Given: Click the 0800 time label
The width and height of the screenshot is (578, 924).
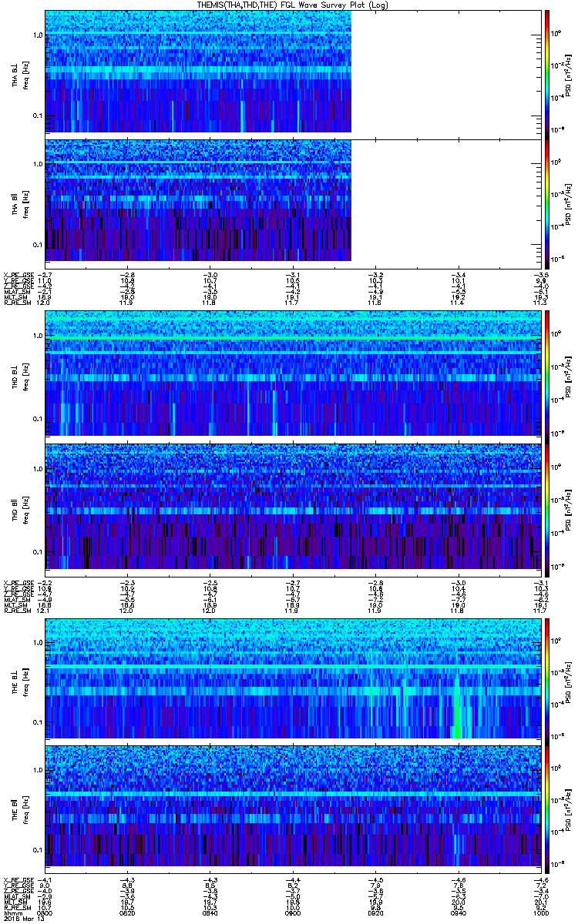Looking at the screenshot, I should tap(45, 912).
